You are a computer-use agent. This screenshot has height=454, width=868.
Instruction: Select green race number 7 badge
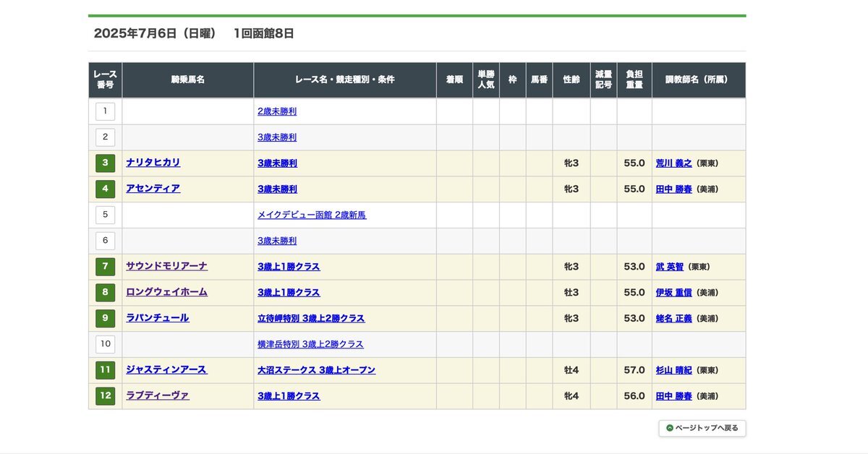pyautogui.click(x=105, y=267)
